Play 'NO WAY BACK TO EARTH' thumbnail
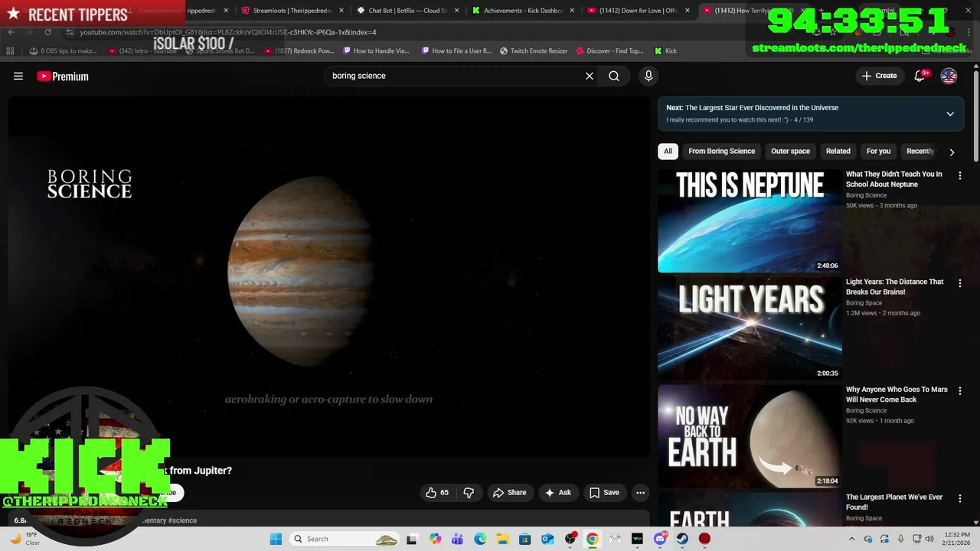Screen dimensions: 980x551 tap(750, 436)
